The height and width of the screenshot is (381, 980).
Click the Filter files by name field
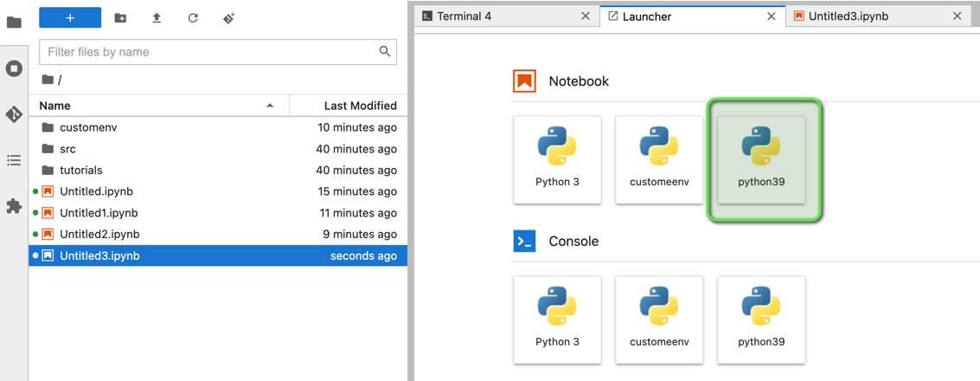(208, 52)
